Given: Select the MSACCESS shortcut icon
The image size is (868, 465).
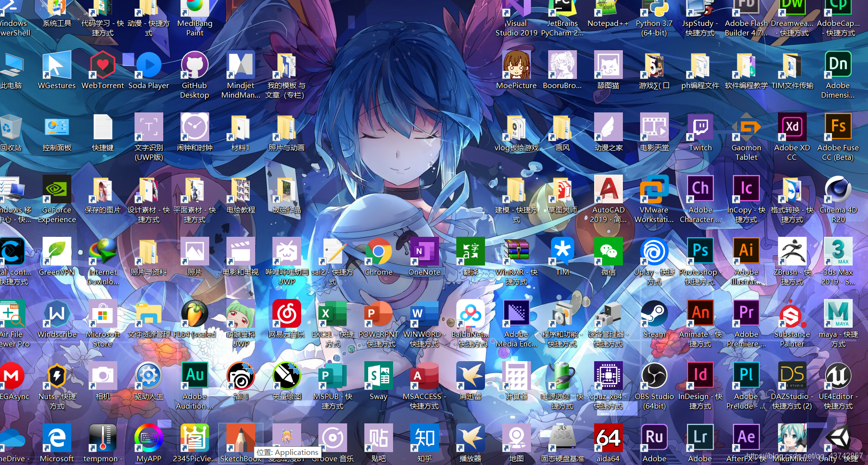Looking at the screenshot, I should (x=424, y=376).
